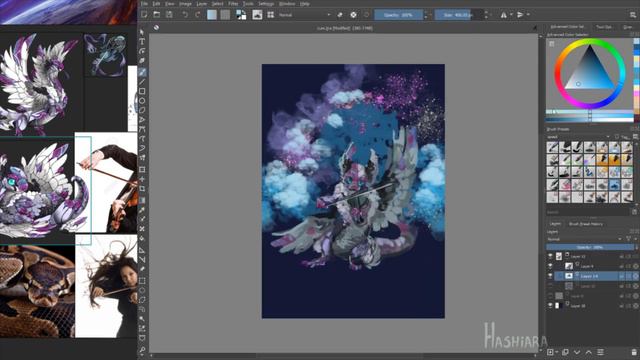Move the selected layer down
640x360 pixels.
[577, 352]
